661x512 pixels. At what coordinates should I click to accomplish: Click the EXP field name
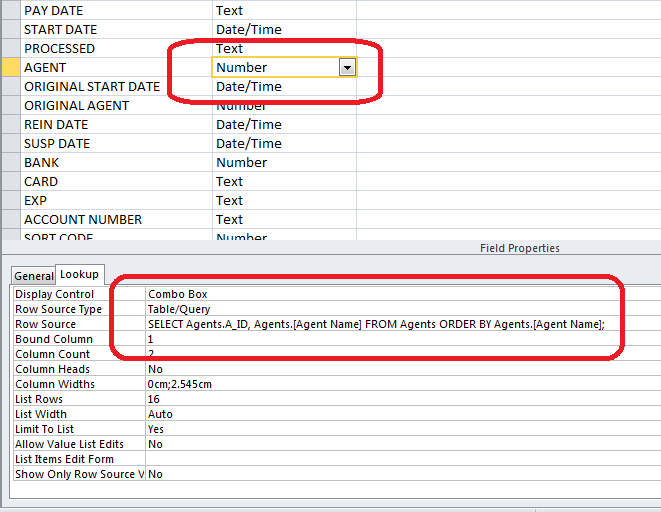[35, 200]
